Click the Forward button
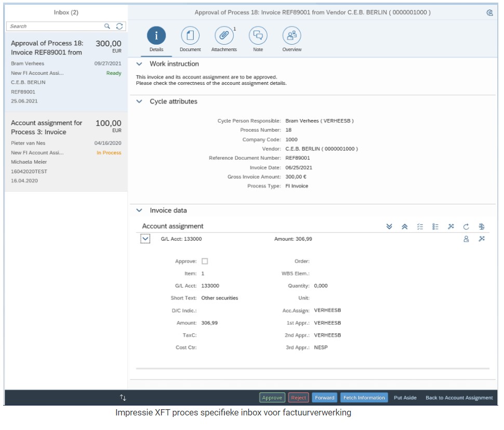This screenshot has width=504, height=430. tap(325, 398)
